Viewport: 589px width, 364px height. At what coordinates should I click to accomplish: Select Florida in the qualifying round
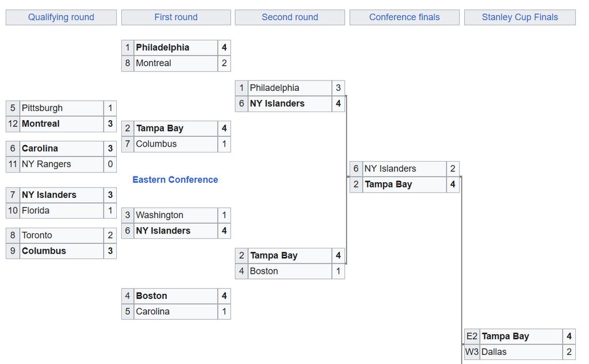tap(62, 210)
